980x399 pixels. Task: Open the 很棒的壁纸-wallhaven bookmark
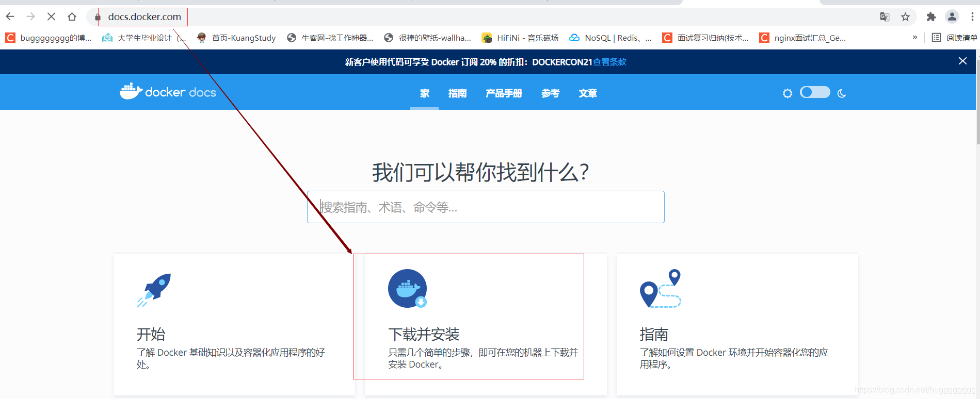[x=428, y=38]
